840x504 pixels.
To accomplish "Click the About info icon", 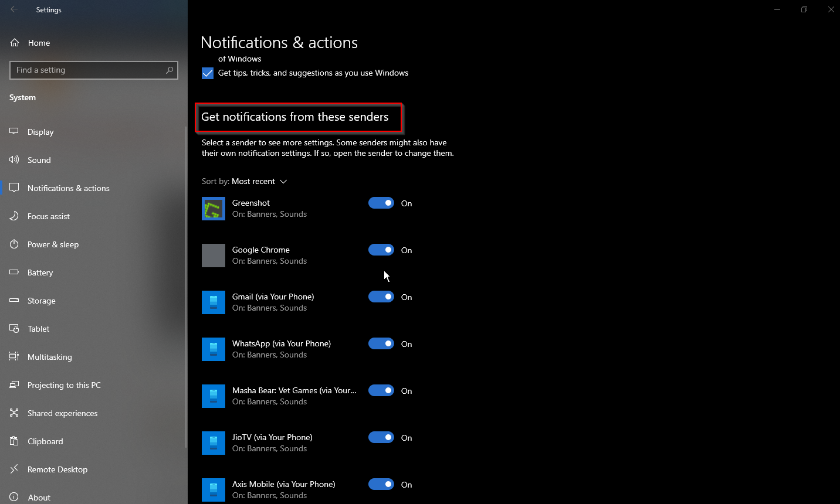I will [x=14, y=497].
